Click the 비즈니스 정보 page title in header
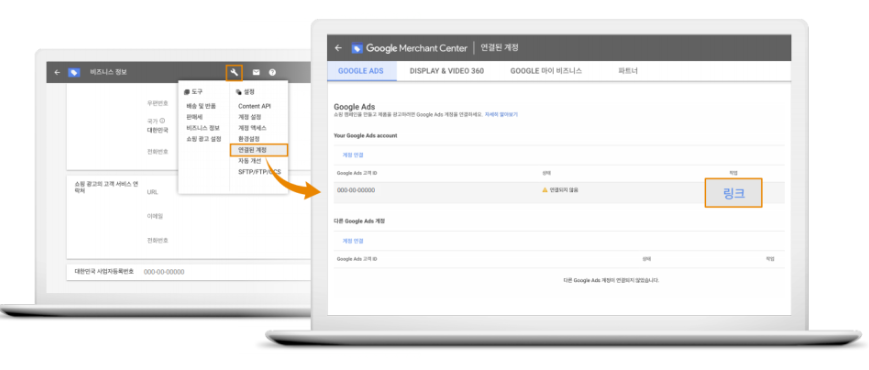Screen dimensions: 869x370 (x=109, y=73)
